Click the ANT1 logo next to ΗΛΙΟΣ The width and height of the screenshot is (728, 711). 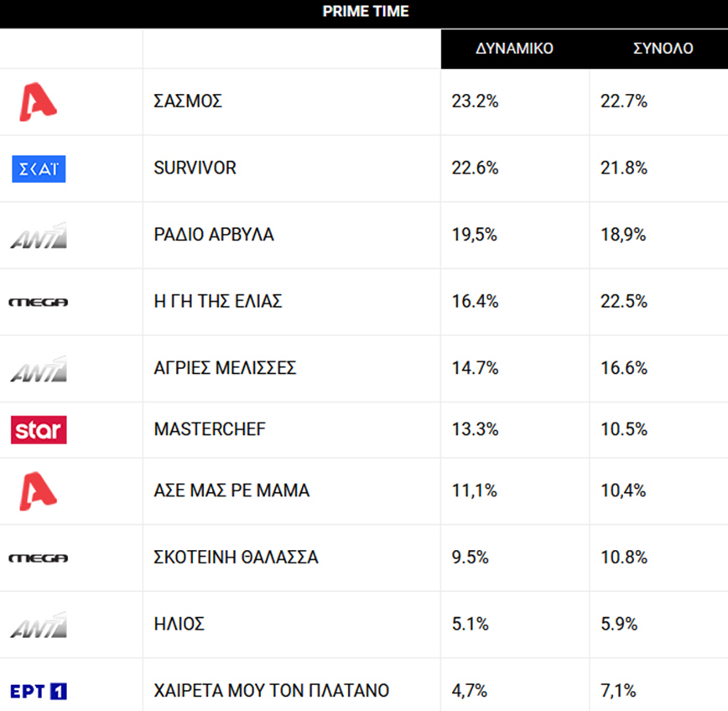(x=39, y=625)
